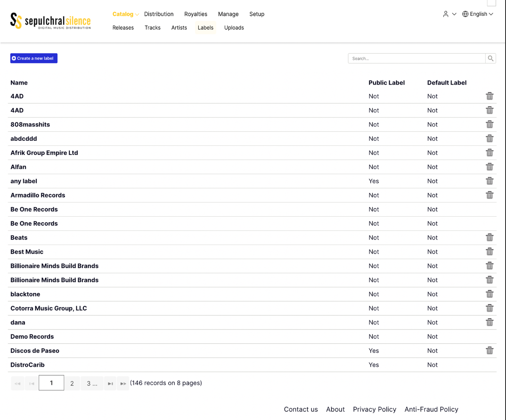The width and height of the screenshot is (506, 420).
Task: Click trash icon for Discos de Paseo
Action: point(489,350)
